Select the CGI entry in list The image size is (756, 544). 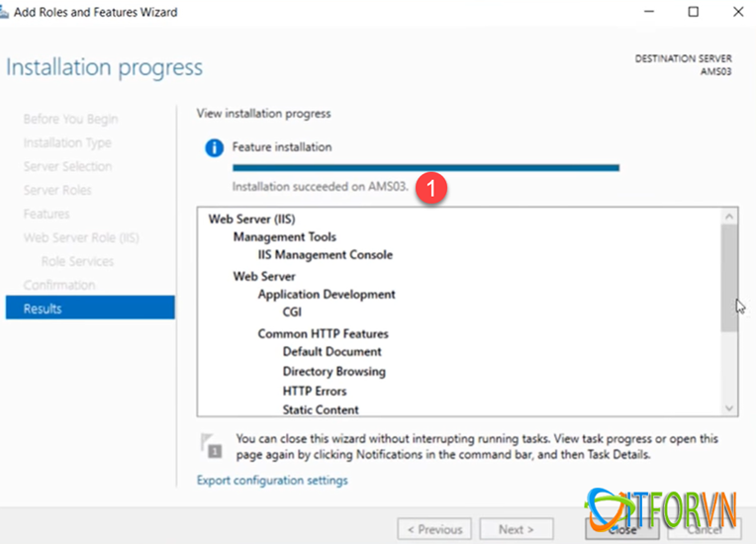292,313
